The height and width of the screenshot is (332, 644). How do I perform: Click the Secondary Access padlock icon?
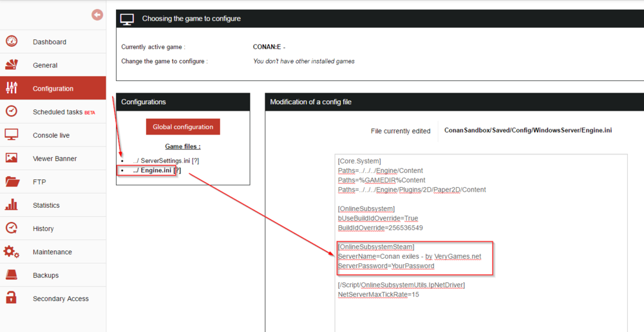(12, 298)
